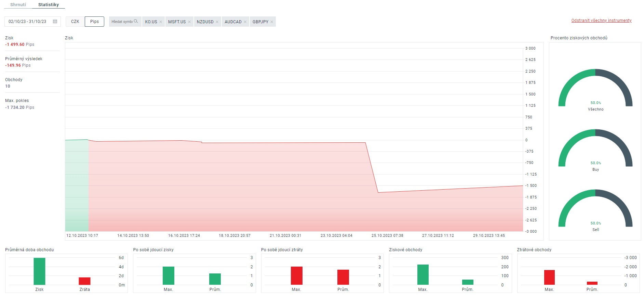Remove GBPJPY from selected instruments
Screen dimensions: 644x295
click(x=272, y=22)
